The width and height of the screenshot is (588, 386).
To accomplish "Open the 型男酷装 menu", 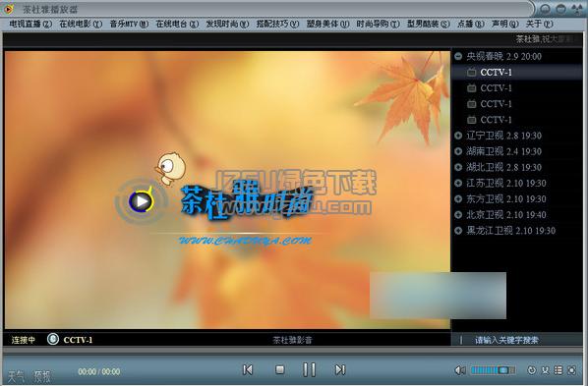I will [429, 24].
